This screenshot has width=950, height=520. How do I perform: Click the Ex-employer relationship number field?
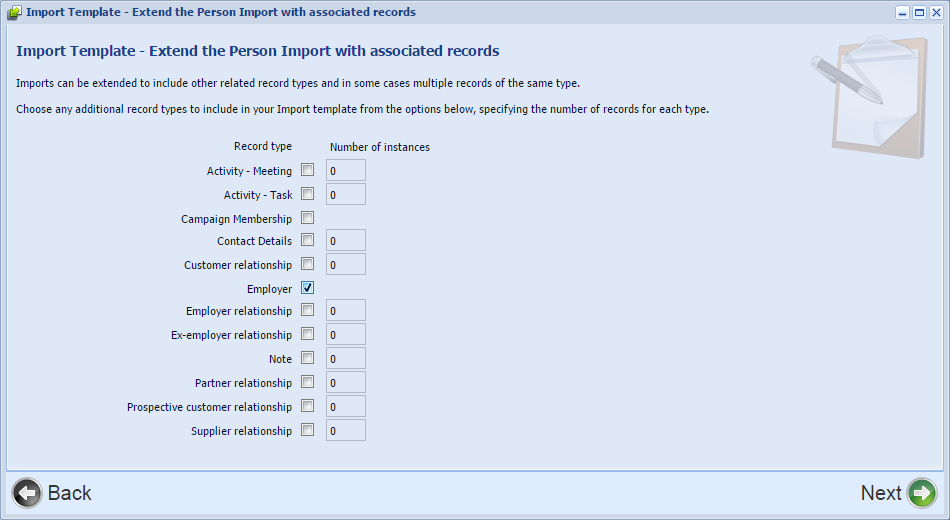pos(346,335)
